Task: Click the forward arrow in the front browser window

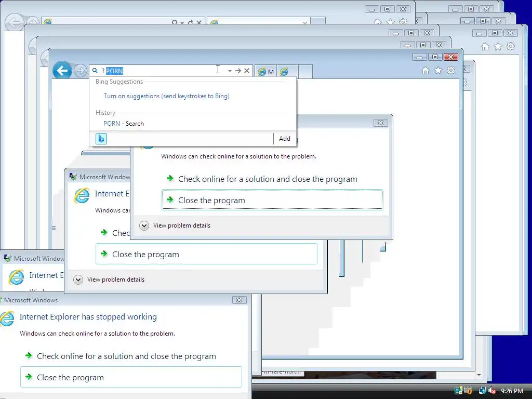Action: (x=81, y=71)
